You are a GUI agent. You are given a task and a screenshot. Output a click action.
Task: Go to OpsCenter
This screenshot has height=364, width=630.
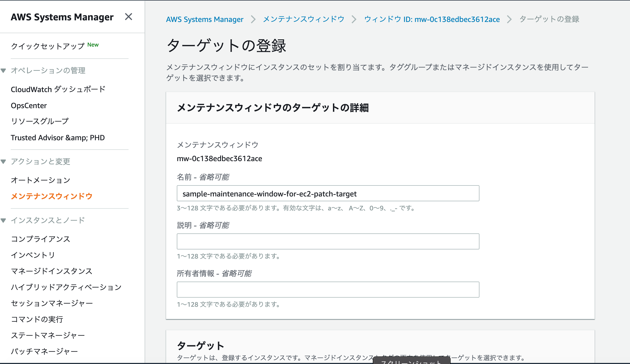click(29, 105)
